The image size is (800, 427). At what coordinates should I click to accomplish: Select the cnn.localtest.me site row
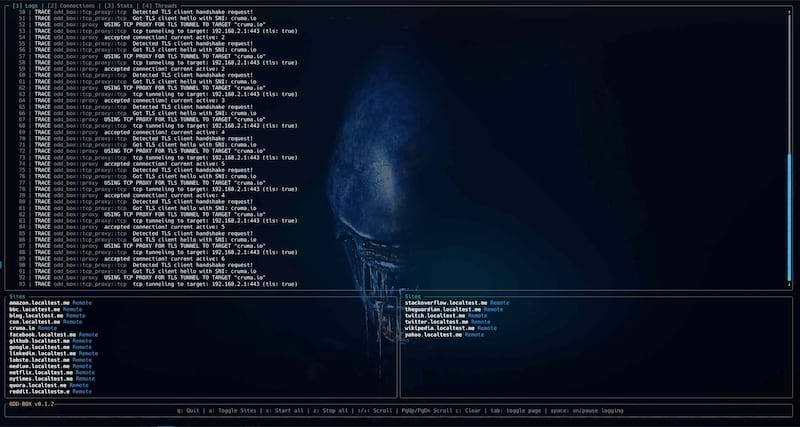point(45,322)
